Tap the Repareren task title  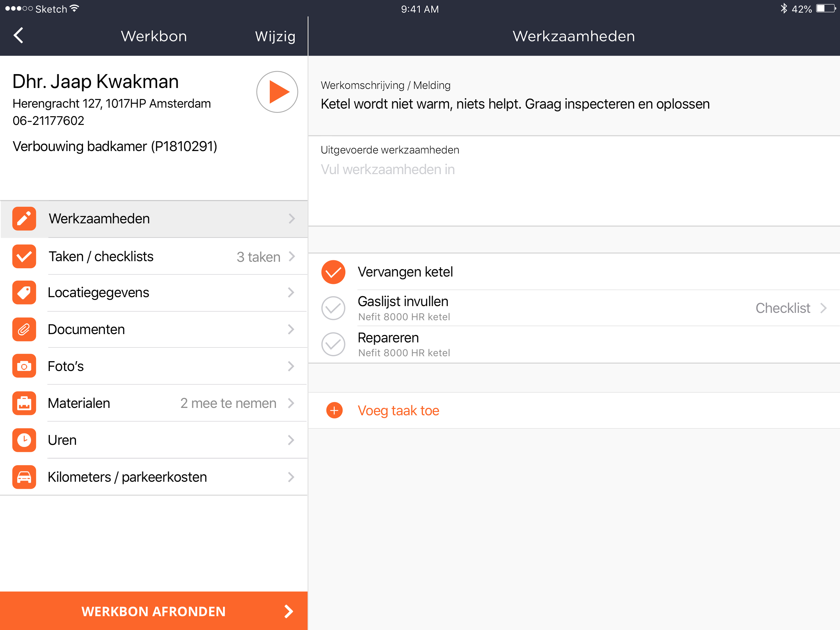pyautogui.click(x=388, y=338)
